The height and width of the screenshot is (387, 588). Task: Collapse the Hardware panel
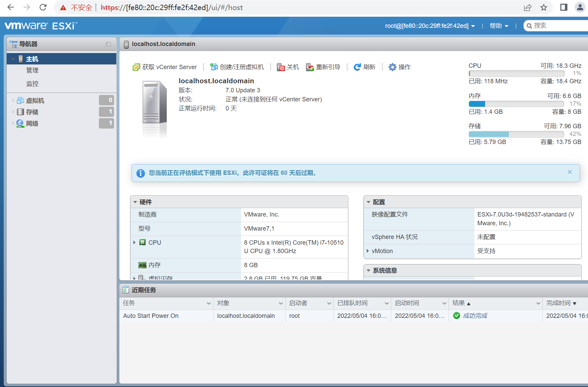[x=135, y=202]
